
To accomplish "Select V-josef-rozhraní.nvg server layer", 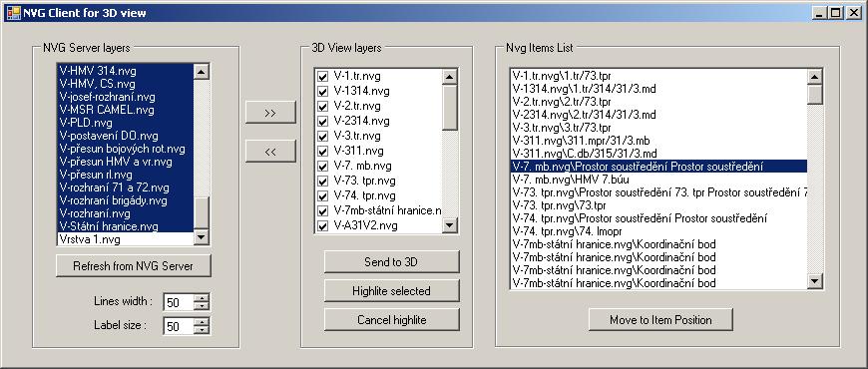I will 126,97.
